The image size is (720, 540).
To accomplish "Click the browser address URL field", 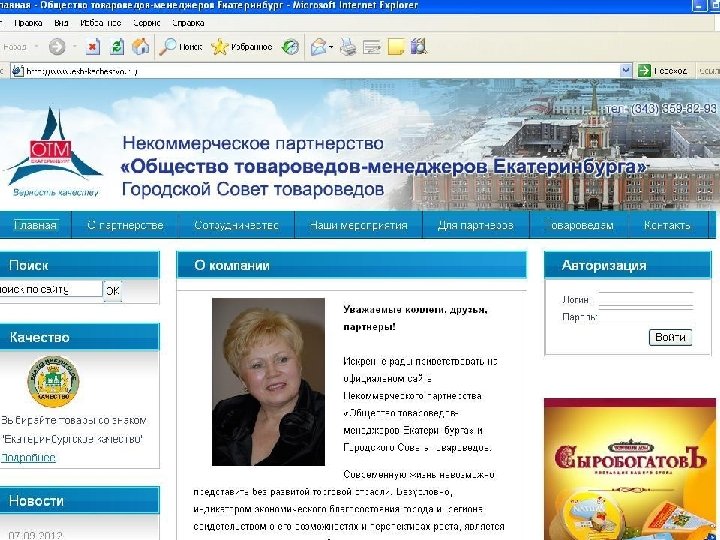I will click(x=321, y=71).
